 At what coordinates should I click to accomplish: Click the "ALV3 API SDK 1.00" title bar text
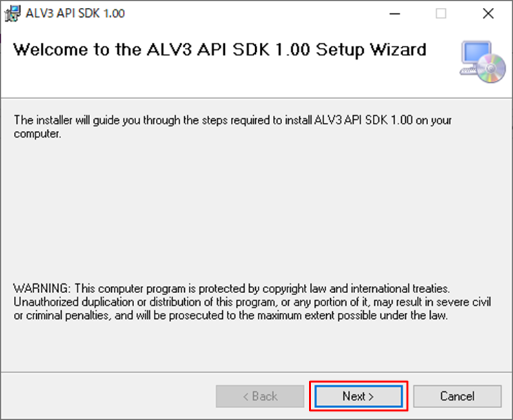75,13
